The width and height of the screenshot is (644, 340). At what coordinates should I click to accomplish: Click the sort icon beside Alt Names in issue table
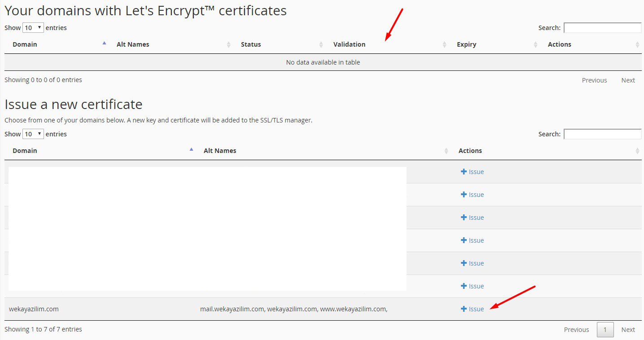click(x=447, y=150)
